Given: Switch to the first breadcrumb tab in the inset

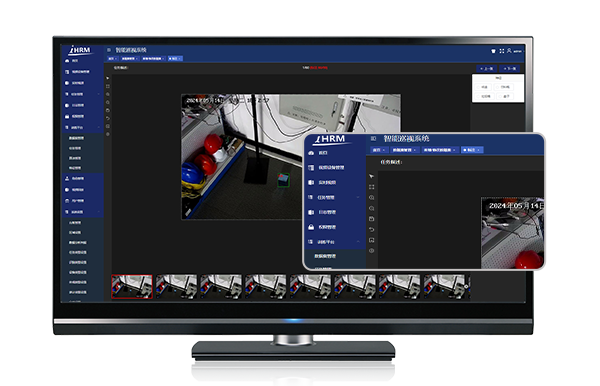Looking at the screenshot, I should click(x=379, y=150).
